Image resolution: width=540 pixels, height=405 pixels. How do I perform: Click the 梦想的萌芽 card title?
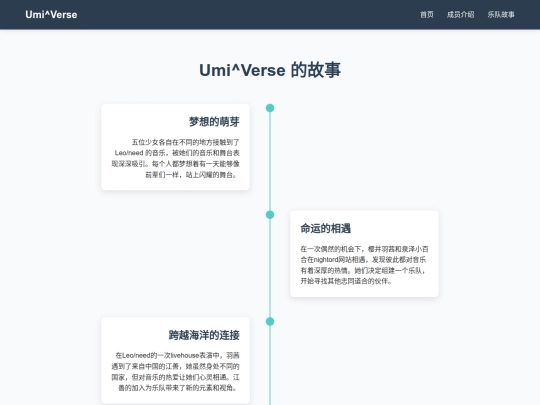214,122
